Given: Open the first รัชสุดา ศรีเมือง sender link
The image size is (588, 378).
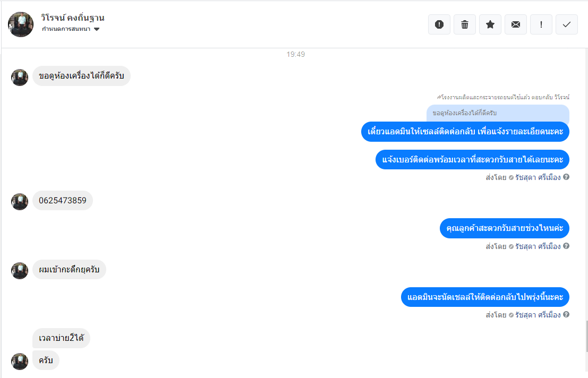Looking at the screenshot, I should (538, 177).
